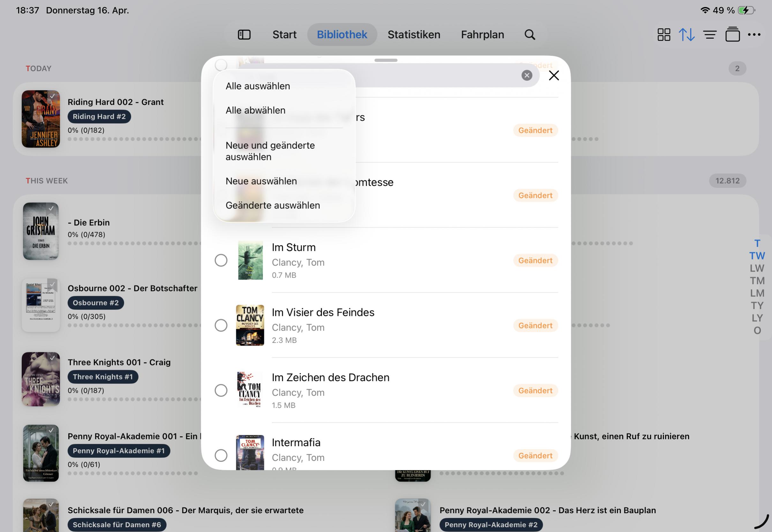Select Im Visier des Feindes radio button
Screen dimensions: 772x532
[x=221, y=325]
